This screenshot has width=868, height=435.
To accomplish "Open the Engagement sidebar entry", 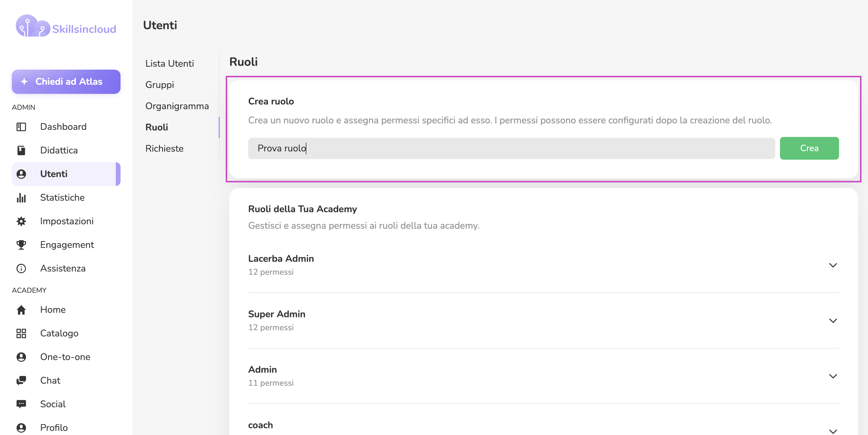I will [x=66, y=245].
